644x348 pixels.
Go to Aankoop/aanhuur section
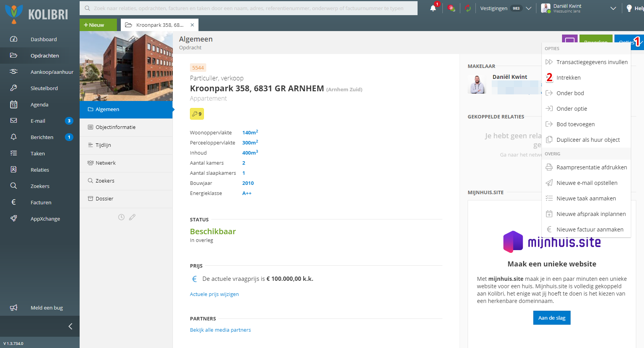[x=40, y=72]
